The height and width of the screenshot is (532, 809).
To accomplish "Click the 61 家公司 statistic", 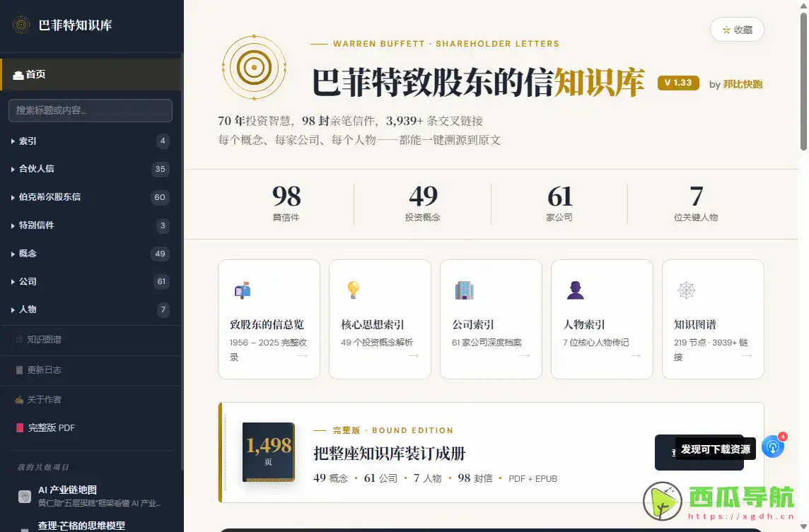I will click(x=560, y=203).
